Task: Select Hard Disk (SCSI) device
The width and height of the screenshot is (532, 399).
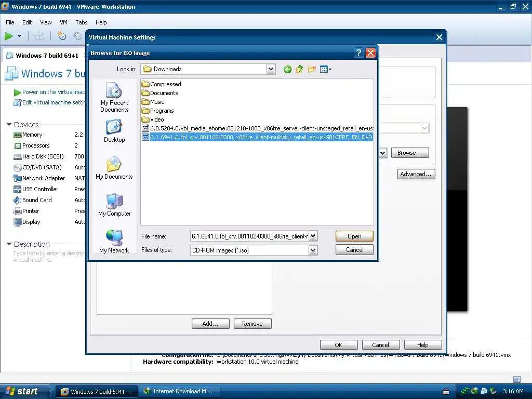Action: tap(48, 156)
